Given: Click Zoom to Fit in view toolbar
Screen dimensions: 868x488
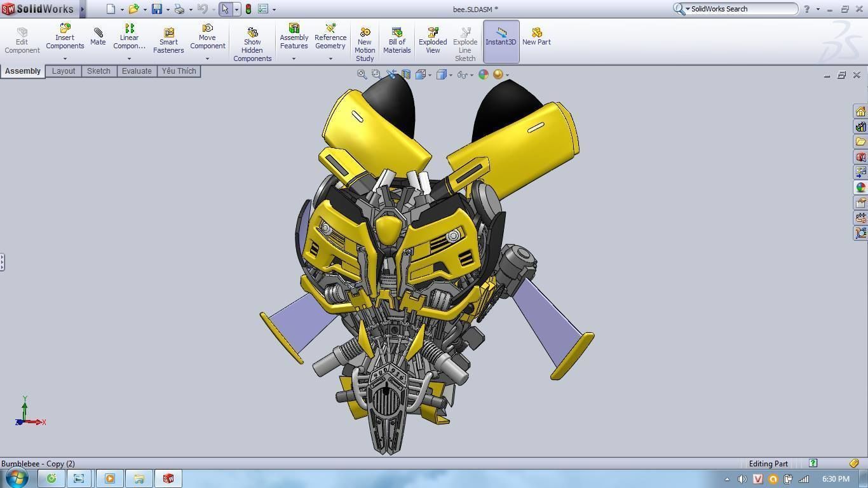Looking at the screenshot, I should 362,74.
